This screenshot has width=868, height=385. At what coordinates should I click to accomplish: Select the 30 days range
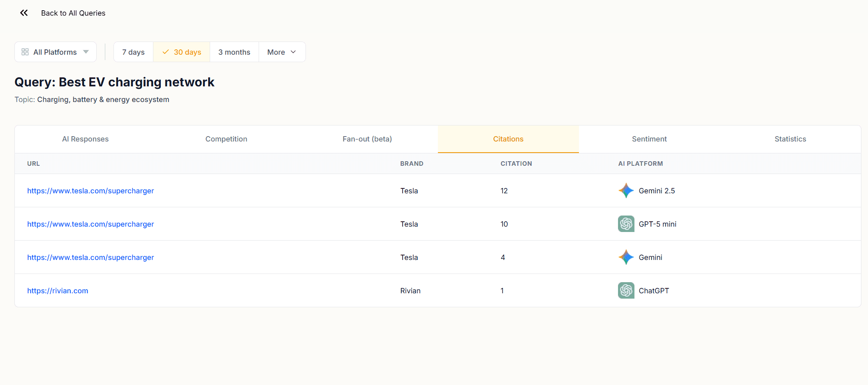181,52
